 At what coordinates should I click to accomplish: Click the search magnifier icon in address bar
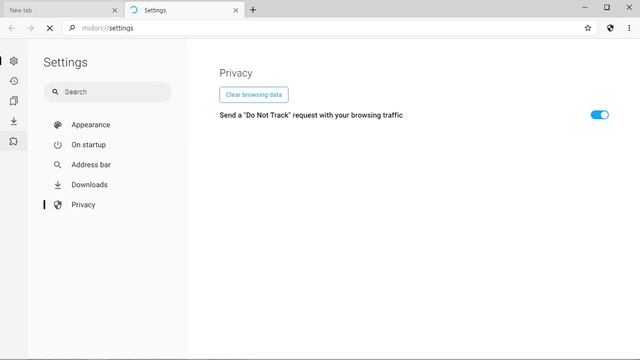click(72, 28)
